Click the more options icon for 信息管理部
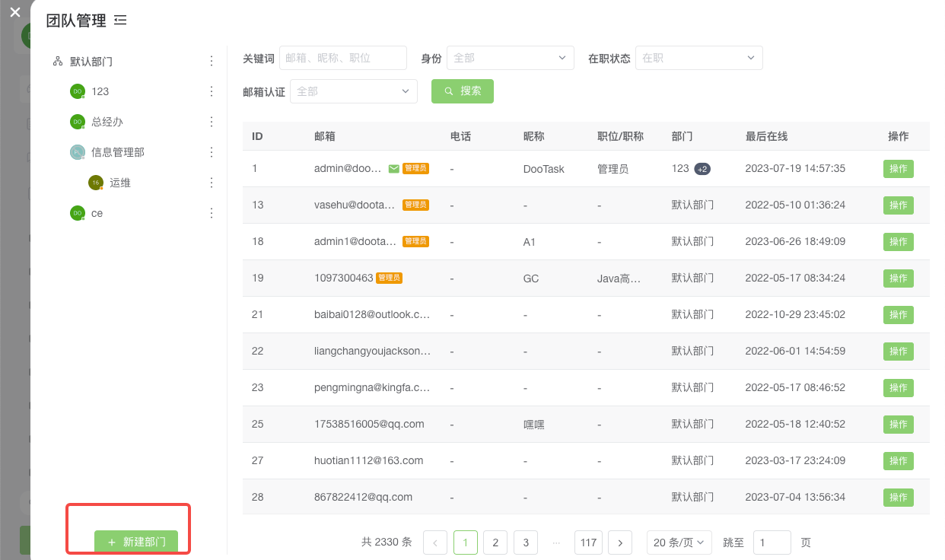This screenshot has width=945, height=560. tap(212, 152)
